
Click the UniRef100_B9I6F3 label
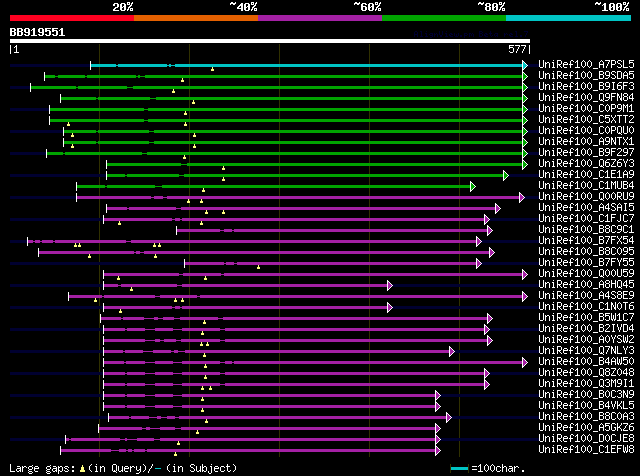pos(586,86)
